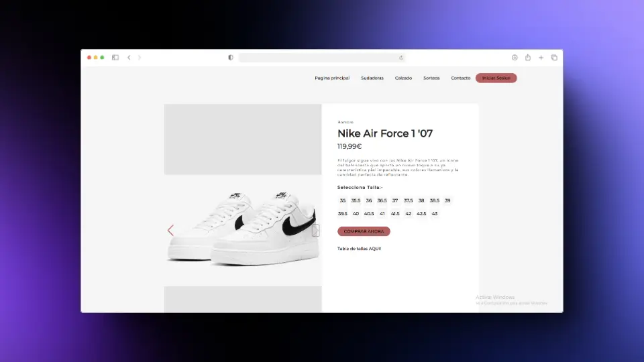
Task: Select size 38.5
Action: (x=435, y=200)
